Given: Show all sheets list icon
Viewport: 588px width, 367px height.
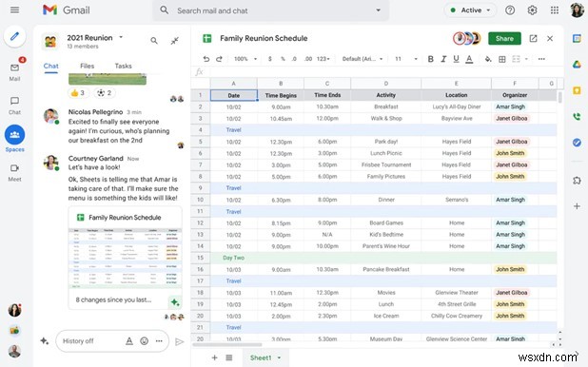Looking at the screenshot, I should pos(228,357).
